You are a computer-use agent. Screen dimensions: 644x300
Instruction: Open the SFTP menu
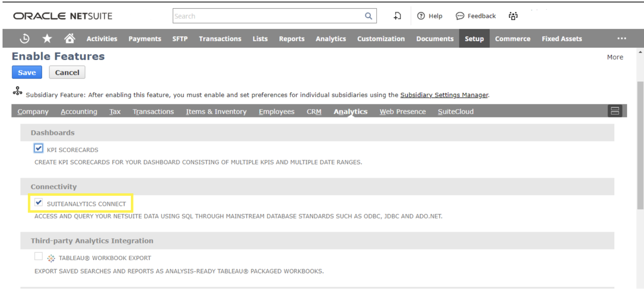[x=180, y=38]
